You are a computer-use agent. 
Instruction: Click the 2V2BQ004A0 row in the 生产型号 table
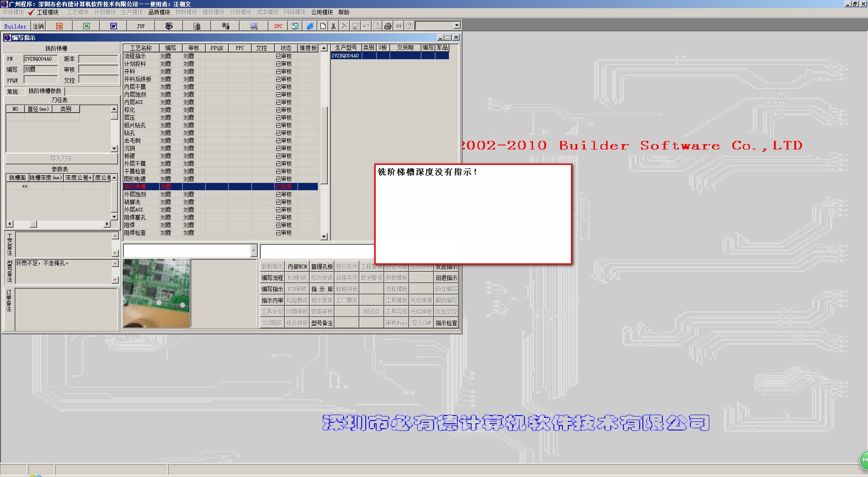(390, 56)
